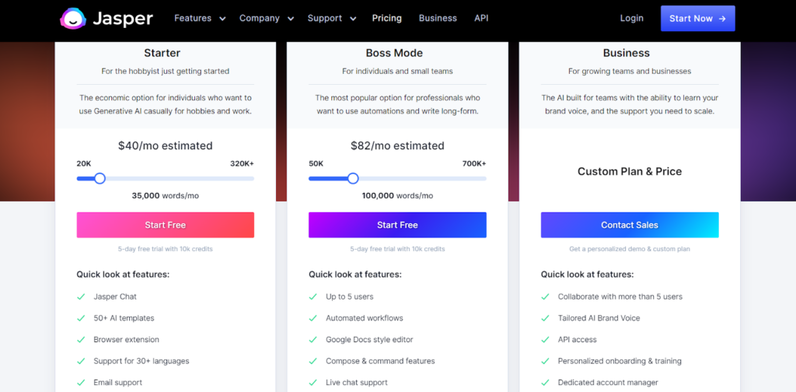Screen dimensions: 796x392
Task: Click checkmark icon beside Up to 5 users
Action: point(313,297)
